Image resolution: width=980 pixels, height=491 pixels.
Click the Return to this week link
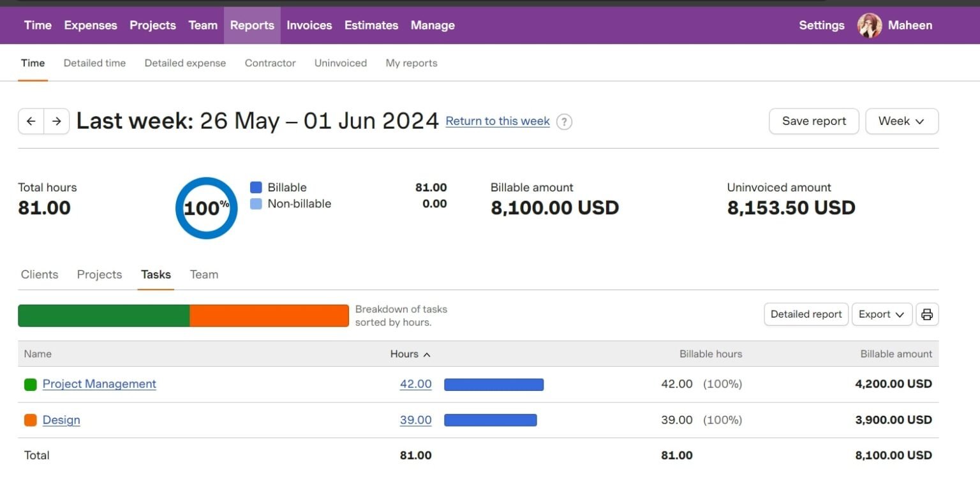(498, 121)
